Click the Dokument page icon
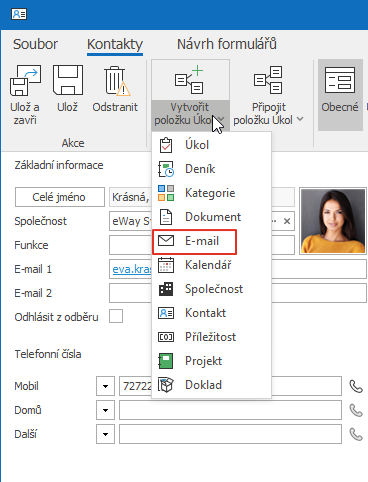Image resolution: width=368 pixels, height=482 pixels. tap(166, 217)
